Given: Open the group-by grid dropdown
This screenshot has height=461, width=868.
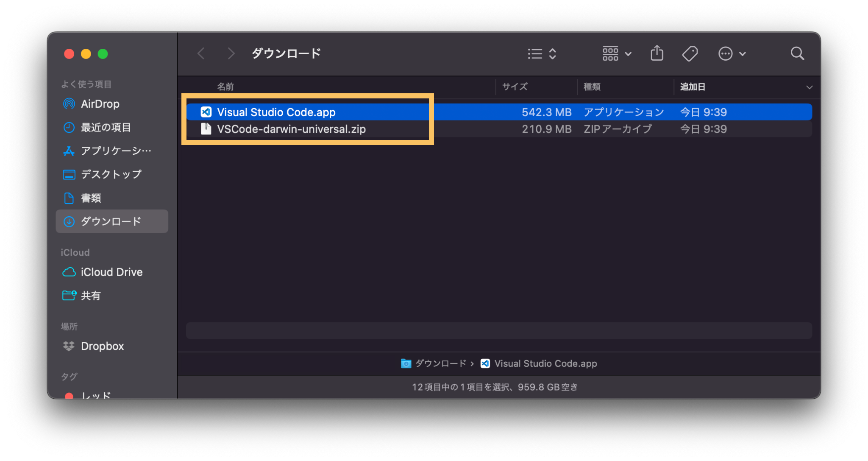Looking at the screenshot, I should pos(617,54).
